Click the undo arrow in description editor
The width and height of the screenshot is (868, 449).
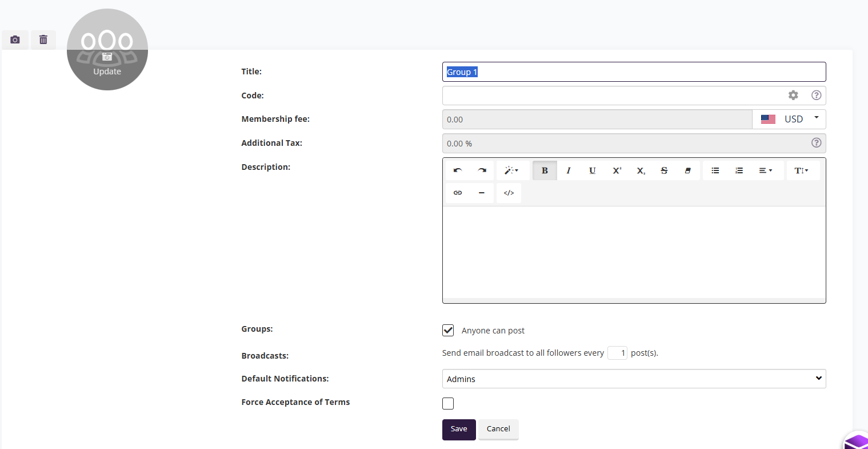click(458, 170)
